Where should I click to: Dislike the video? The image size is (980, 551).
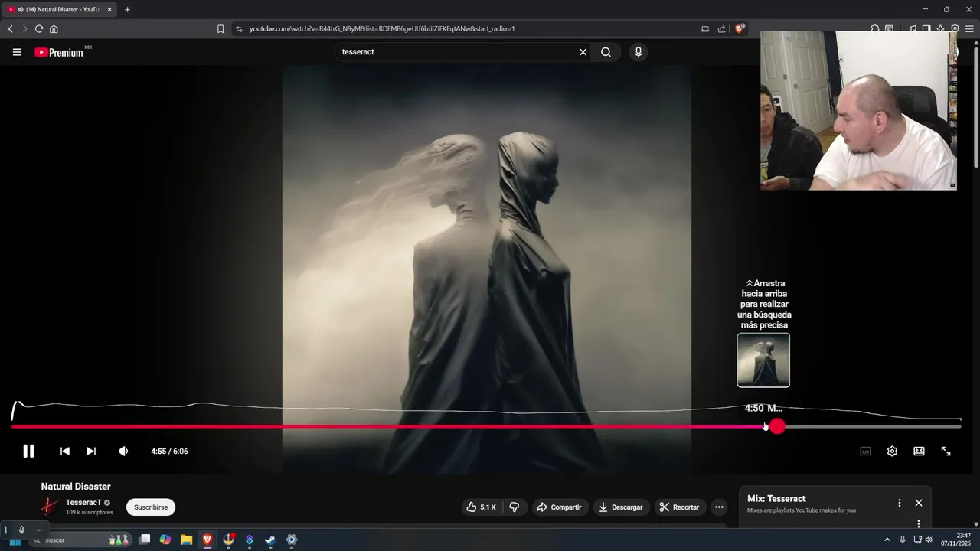click(514, 507)
